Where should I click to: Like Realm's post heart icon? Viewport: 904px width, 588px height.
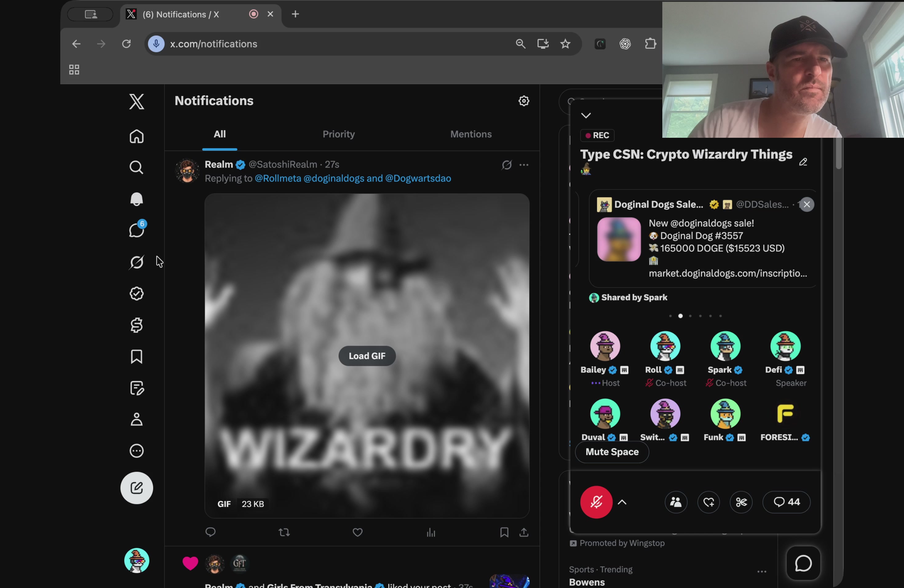point(357,532)
